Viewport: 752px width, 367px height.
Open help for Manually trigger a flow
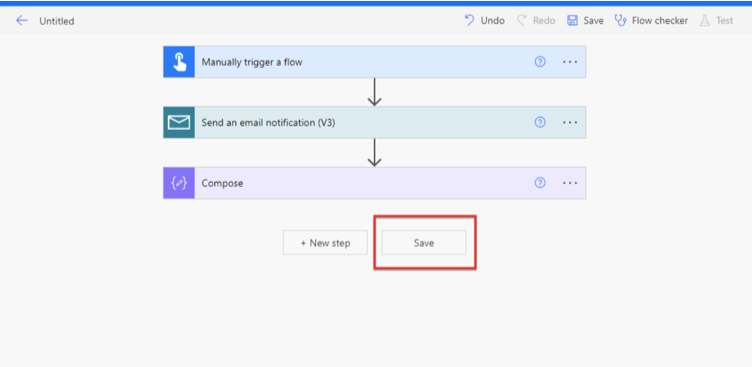tap(540, 62)
